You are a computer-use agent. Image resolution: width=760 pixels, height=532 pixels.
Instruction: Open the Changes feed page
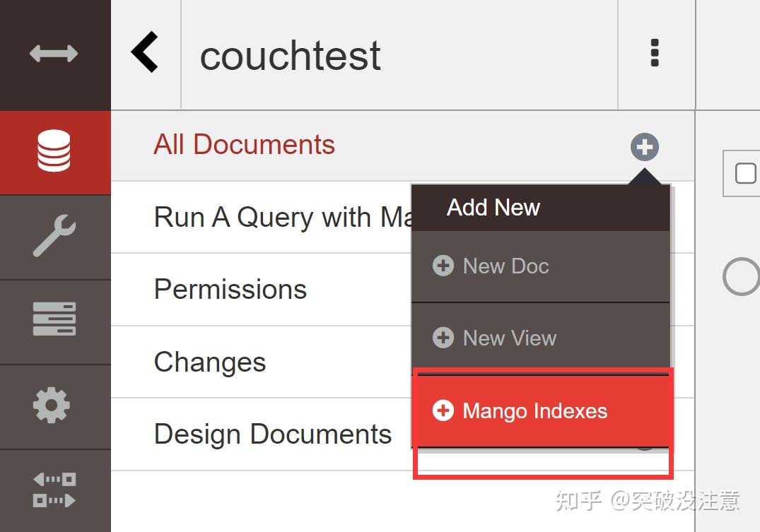click(209, 362)
